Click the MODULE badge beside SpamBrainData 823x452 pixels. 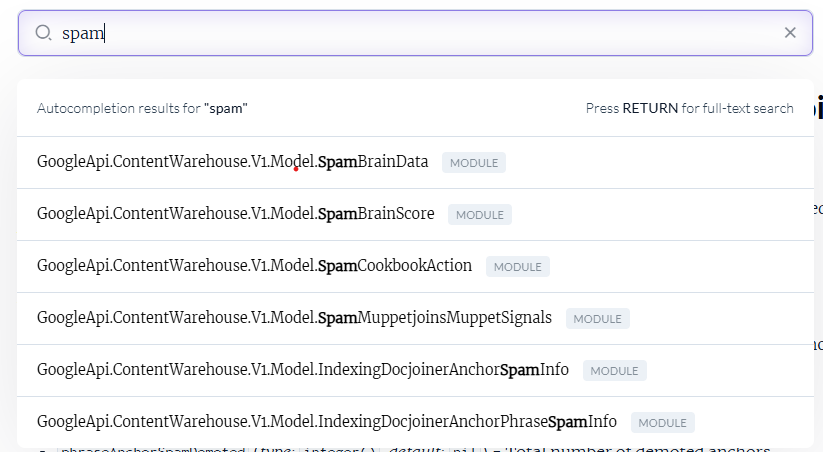pyautogui.click(x=474, y=163)
